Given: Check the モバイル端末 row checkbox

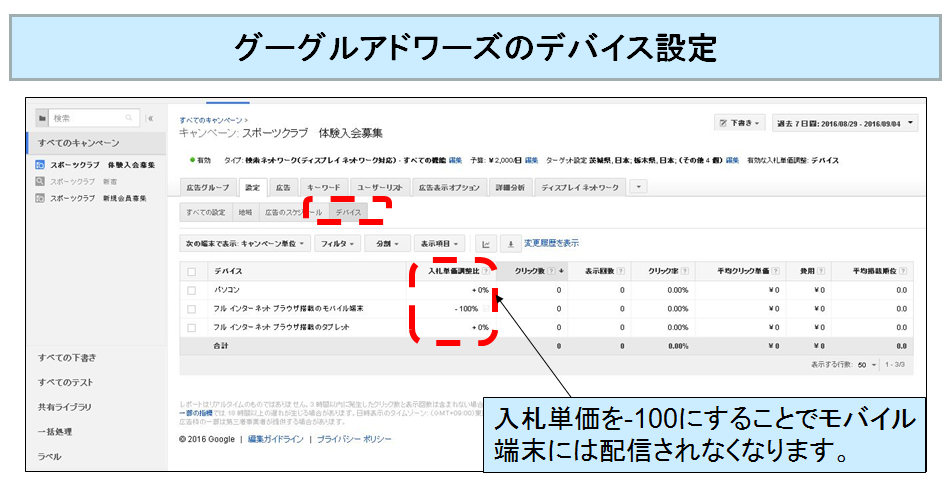Looking at the screenshot, I should point(192,309).
